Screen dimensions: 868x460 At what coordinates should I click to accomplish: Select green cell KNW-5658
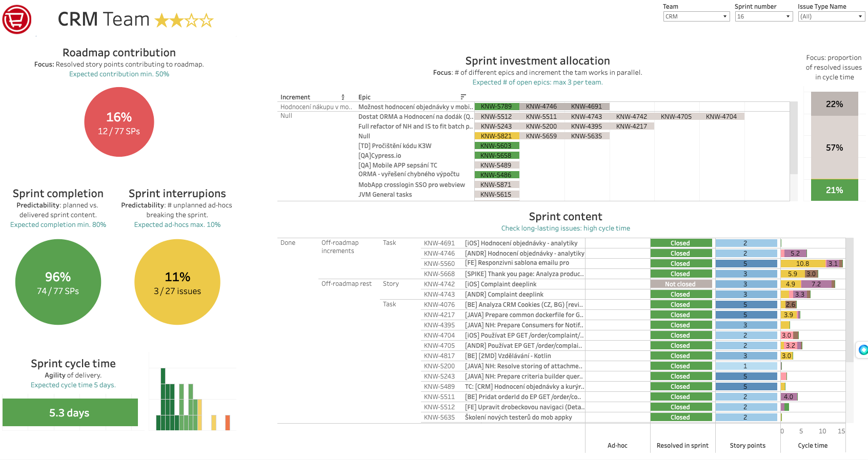point(496,156)
